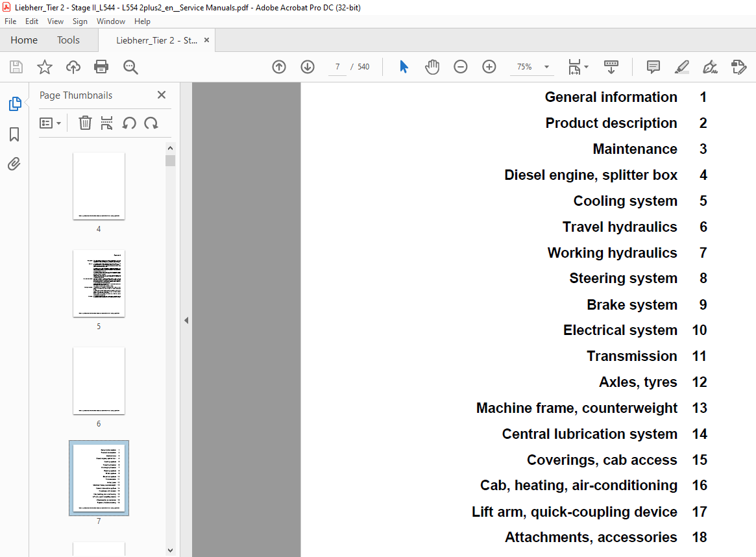Click 'Electrical system' contents entry
The height and width of the screenshot is (557, 756).
[x=620, y=330]
